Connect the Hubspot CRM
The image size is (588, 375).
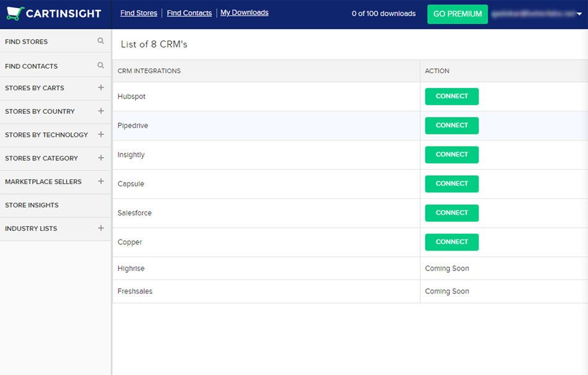point(452,97)
